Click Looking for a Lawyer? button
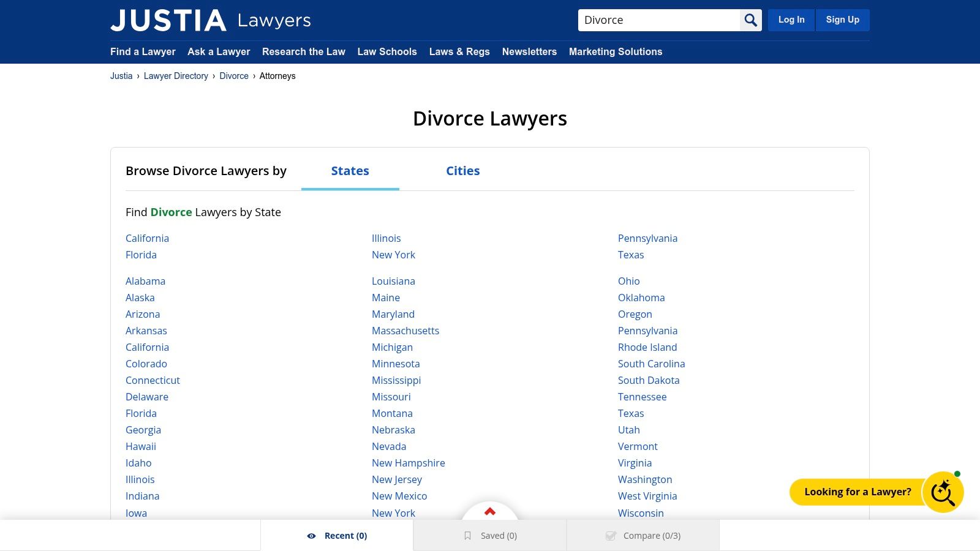Image resolution: width=980 pixels, height=551 pixels. coord(858,492)
